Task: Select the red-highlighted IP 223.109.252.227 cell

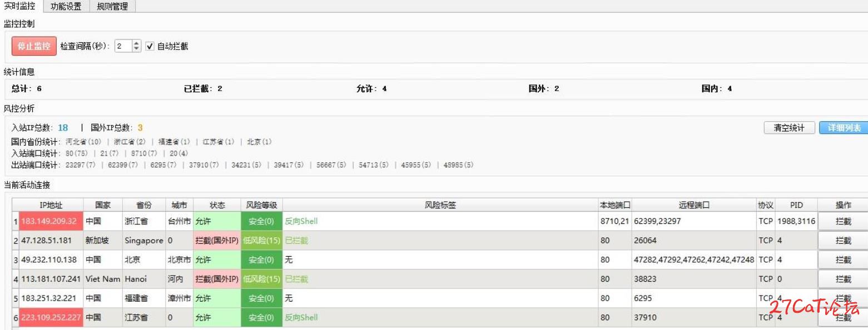Action: click(51, 318)
